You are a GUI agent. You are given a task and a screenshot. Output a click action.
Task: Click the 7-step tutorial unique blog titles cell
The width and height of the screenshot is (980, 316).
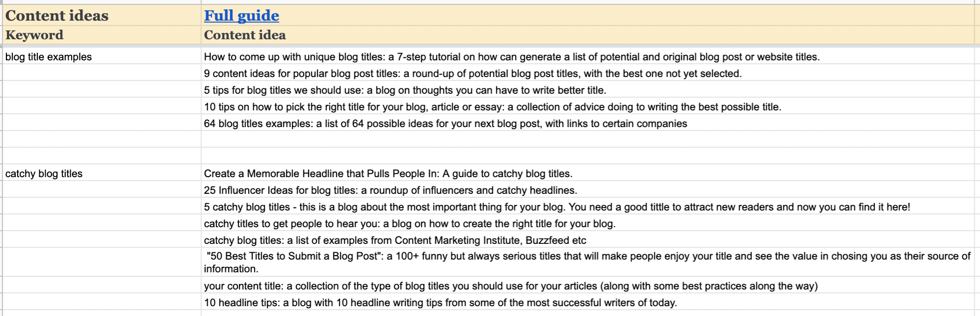pyautogui.click(x=587, y=56)
